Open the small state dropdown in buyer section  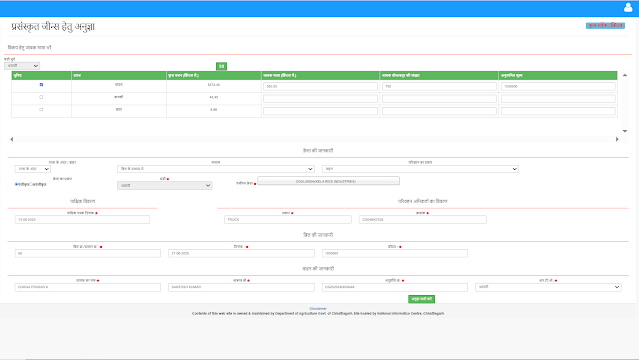pos(33,169)
